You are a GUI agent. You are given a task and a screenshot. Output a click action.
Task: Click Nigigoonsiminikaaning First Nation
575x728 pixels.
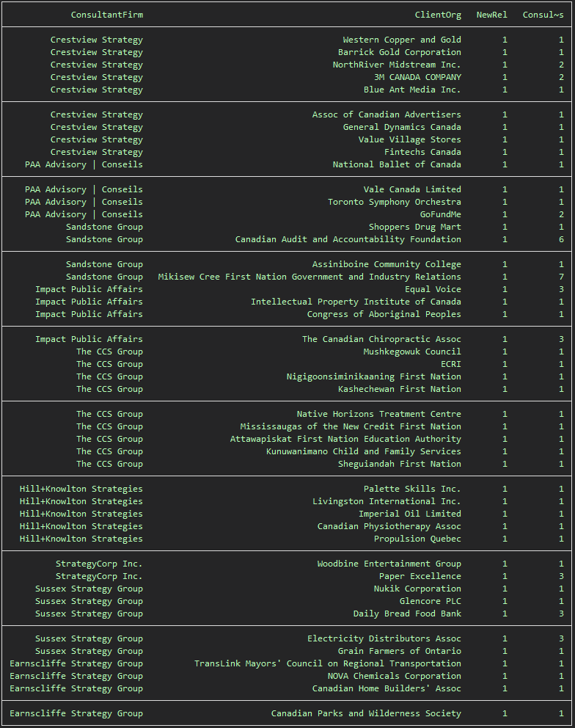click(373, 377)
